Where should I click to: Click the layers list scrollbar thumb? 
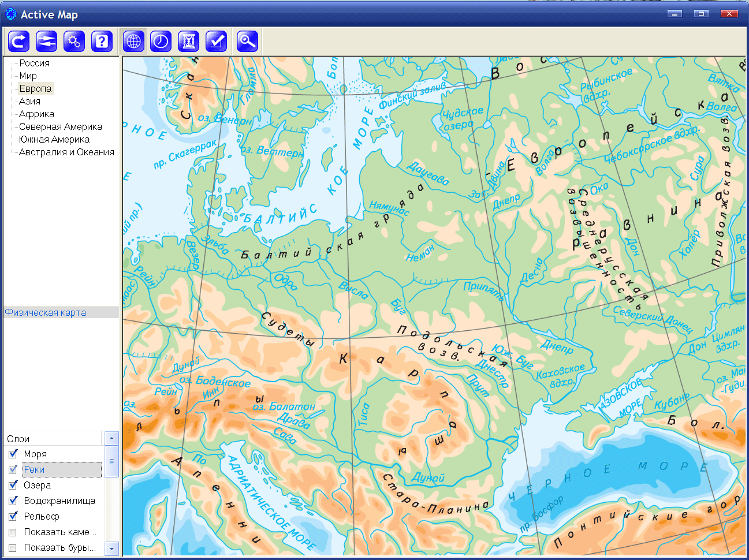coord(112,461)
